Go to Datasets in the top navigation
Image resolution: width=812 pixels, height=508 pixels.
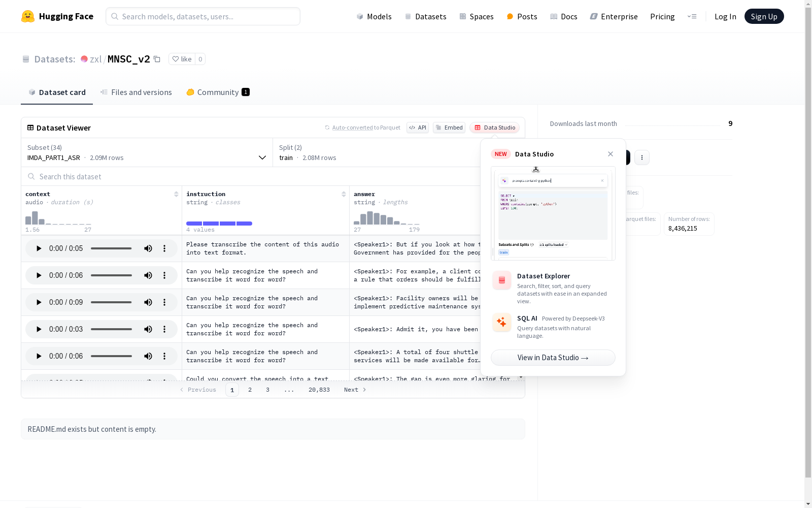click(x=425, y=16)
